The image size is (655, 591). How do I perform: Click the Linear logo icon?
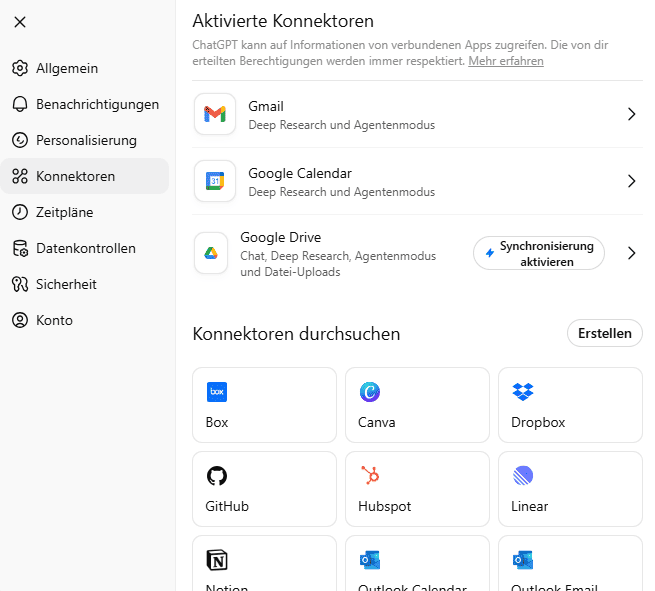[523, 476]
